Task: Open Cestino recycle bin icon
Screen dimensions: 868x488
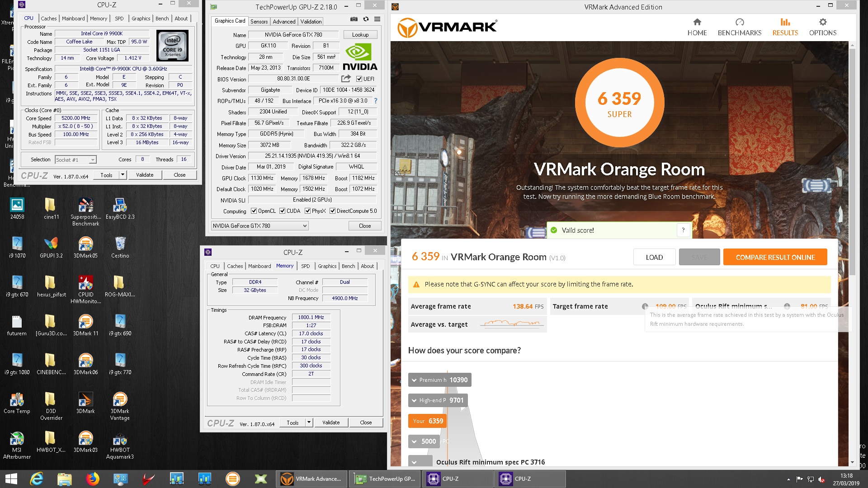Action: pos(120,248)
